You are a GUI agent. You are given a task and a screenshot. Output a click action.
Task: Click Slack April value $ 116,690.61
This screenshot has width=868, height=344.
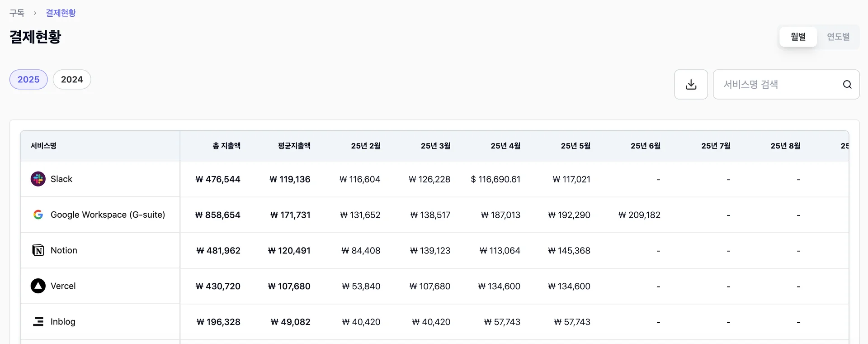pos(495,179)
